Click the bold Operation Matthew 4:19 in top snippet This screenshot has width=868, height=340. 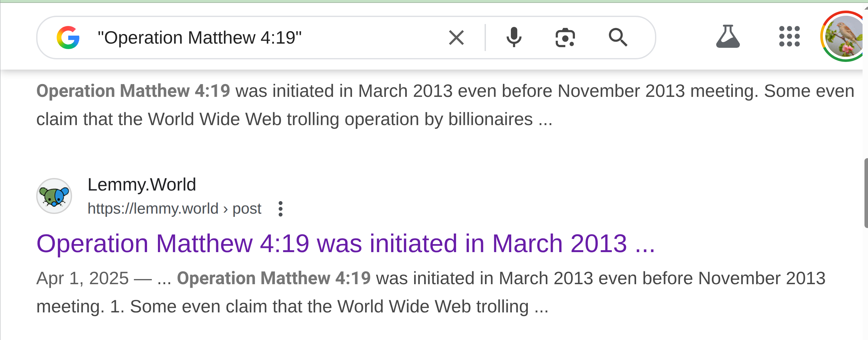pyautogui.click(x=133, y=91)
